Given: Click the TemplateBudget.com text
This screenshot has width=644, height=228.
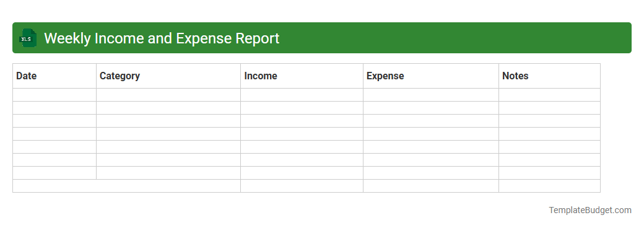Looking at the screenshot, I should [590, 210].
